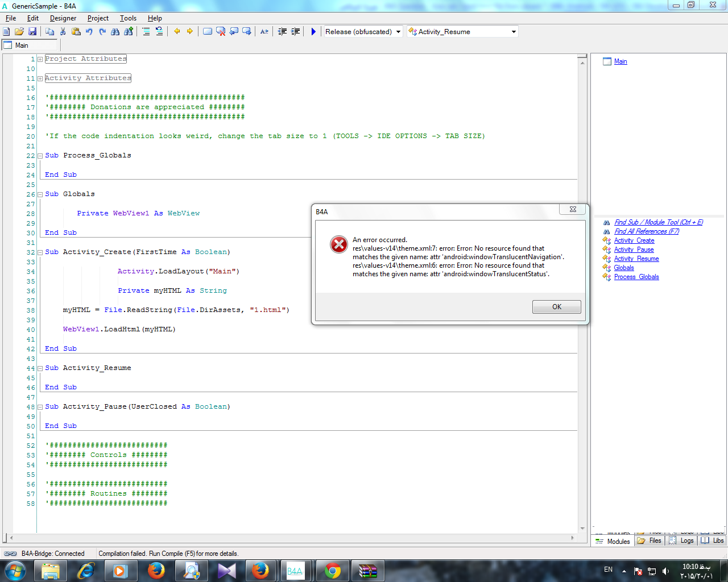728x582 pixels.
Task: Switch to the Logs tab
Action: point(682,541)
